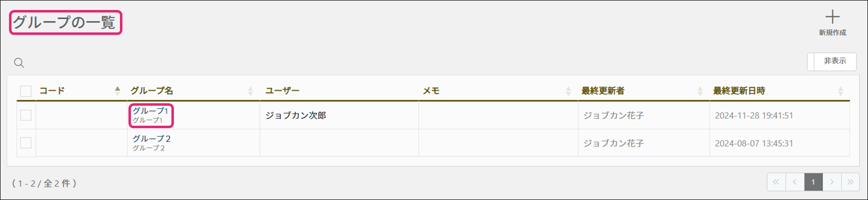Open the グループ2 link
868x200 pixels.
pyautogui.click(x=152, y=139)
